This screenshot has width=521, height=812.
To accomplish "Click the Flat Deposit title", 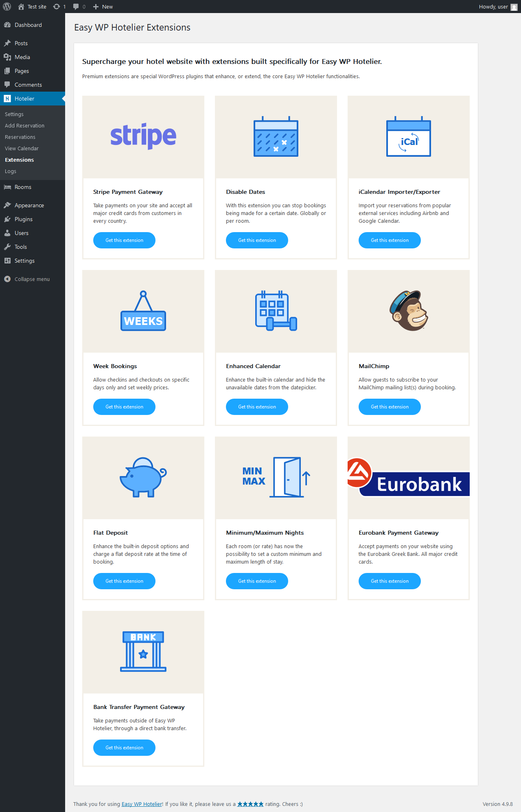I will (110, 533).
